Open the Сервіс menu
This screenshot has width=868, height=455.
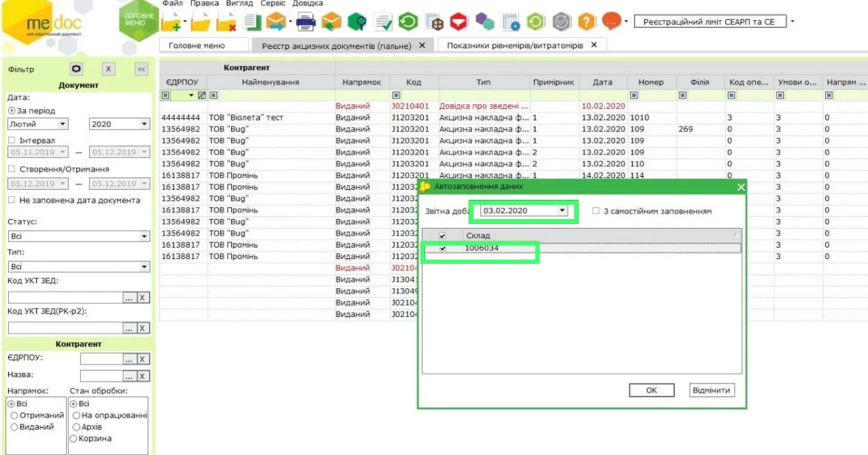[x=272, y=3]
